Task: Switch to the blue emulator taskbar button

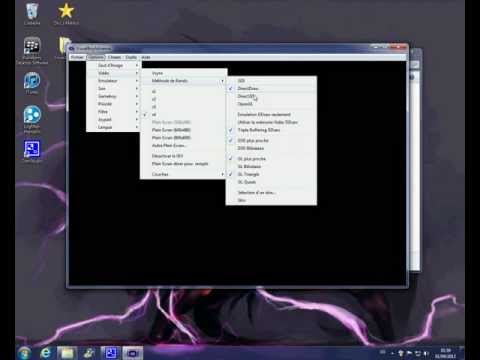Action: 111,353
